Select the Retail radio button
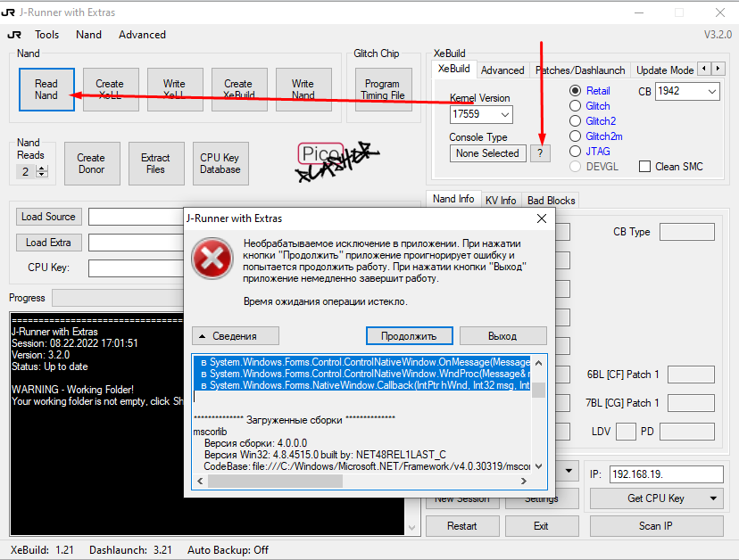 [590, 91]
